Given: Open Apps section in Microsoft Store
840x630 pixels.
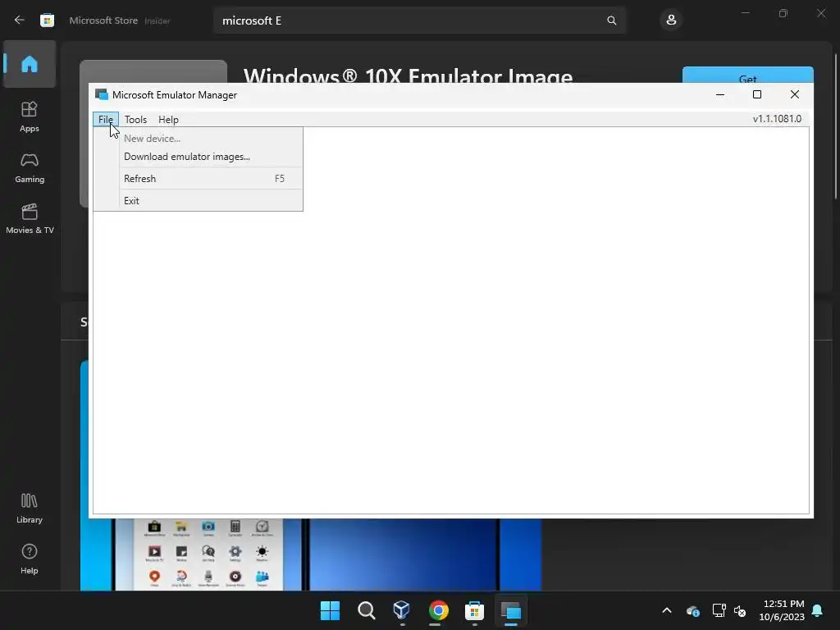Looking at the screenshot, I should tap(30, 116).
